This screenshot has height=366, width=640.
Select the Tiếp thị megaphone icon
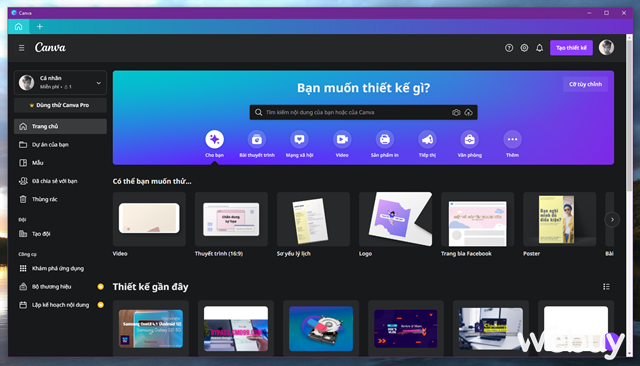[x=427, y=140]
